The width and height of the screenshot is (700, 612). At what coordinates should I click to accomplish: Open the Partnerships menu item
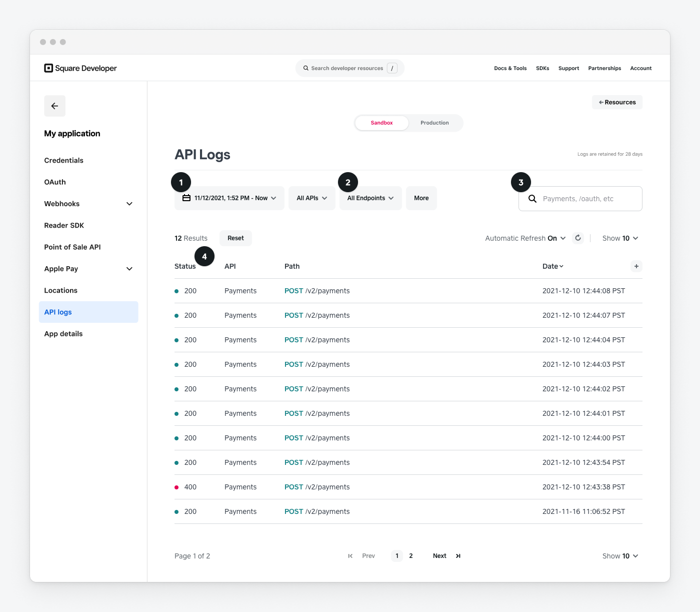pyautogui.click(x=604, y=68)
